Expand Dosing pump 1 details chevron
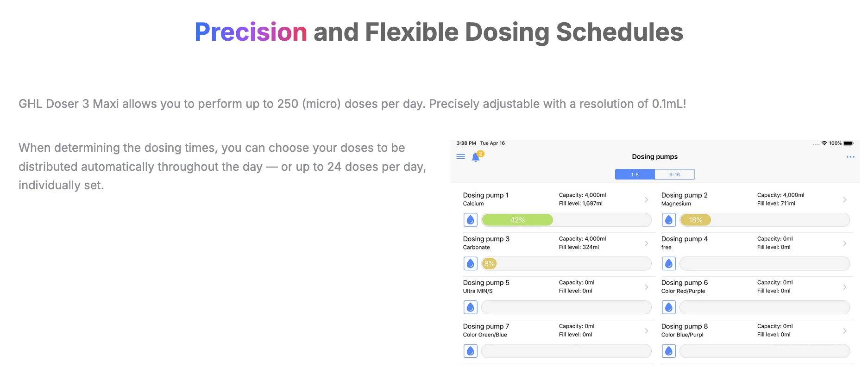The image size is (868, 373). [x=647, y=199]
